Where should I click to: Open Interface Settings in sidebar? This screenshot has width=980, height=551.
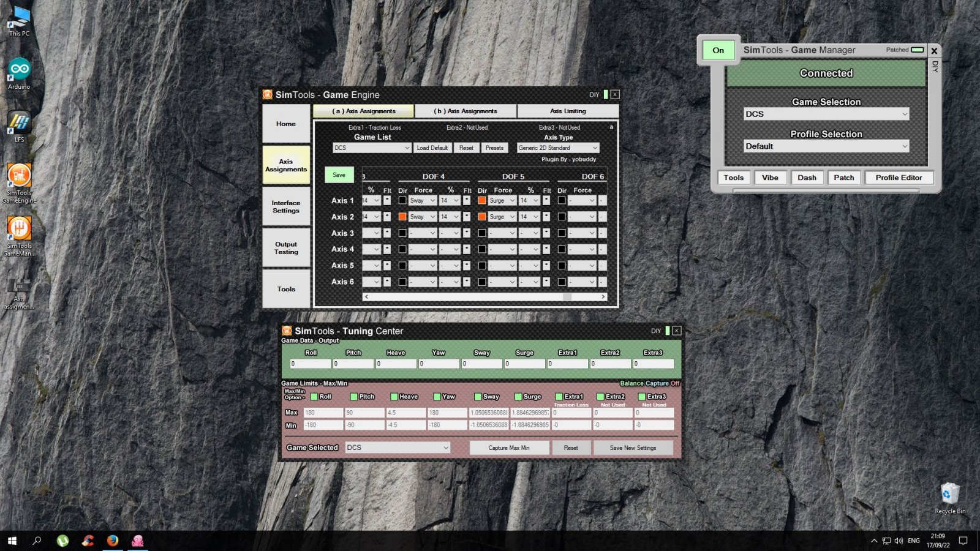pyautogui.click(x=286, y=206)
